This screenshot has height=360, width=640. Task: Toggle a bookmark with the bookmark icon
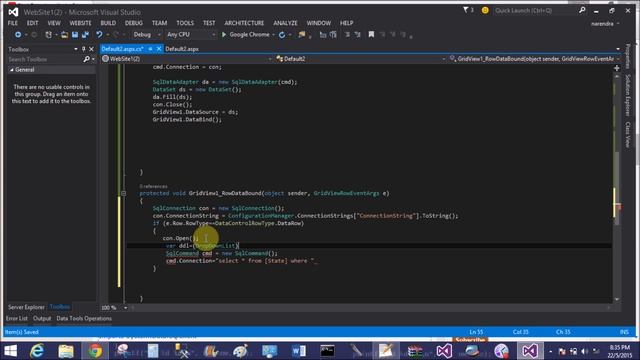(371, 35)
